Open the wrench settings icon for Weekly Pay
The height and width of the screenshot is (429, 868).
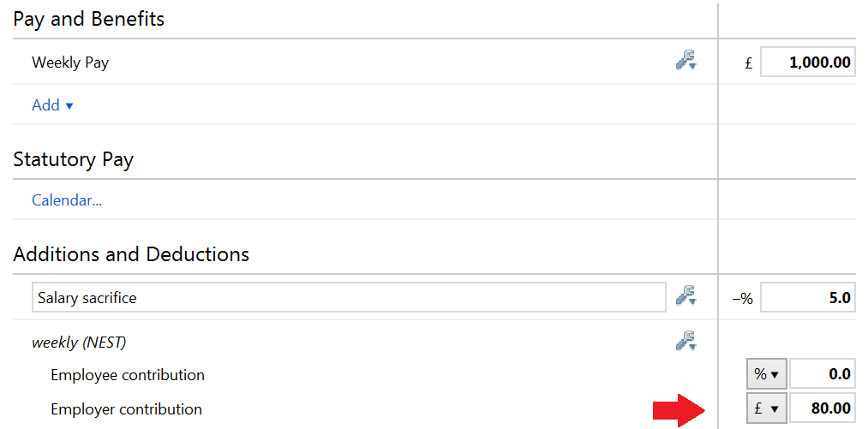point(686,60)
